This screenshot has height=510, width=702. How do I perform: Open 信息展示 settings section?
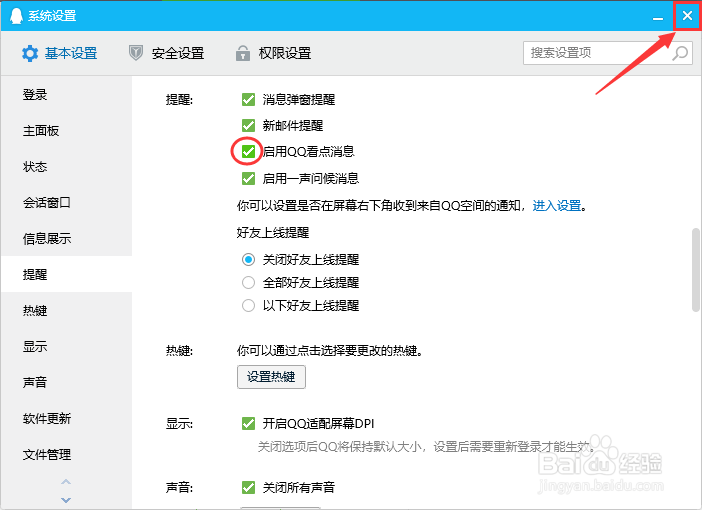coord(66,238)
